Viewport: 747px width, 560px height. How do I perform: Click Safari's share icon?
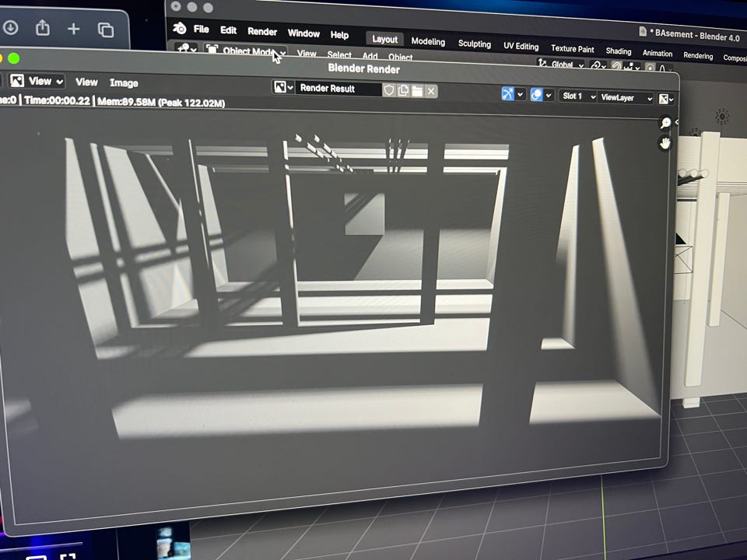pyautogui.click(x=43, y=29)
